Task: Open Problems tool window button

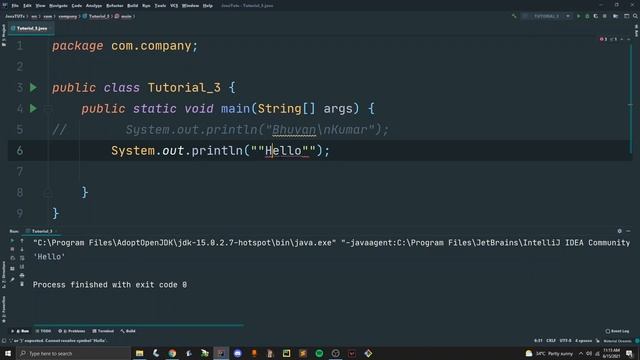Action: click(72, 331)
